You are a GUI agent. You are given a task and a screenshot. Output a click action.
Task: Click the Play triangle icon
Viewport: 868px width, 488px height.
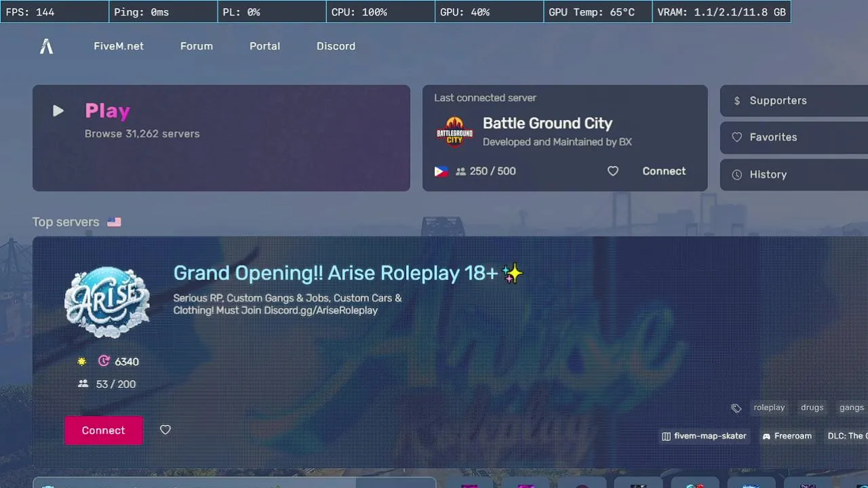pos(58,110)
